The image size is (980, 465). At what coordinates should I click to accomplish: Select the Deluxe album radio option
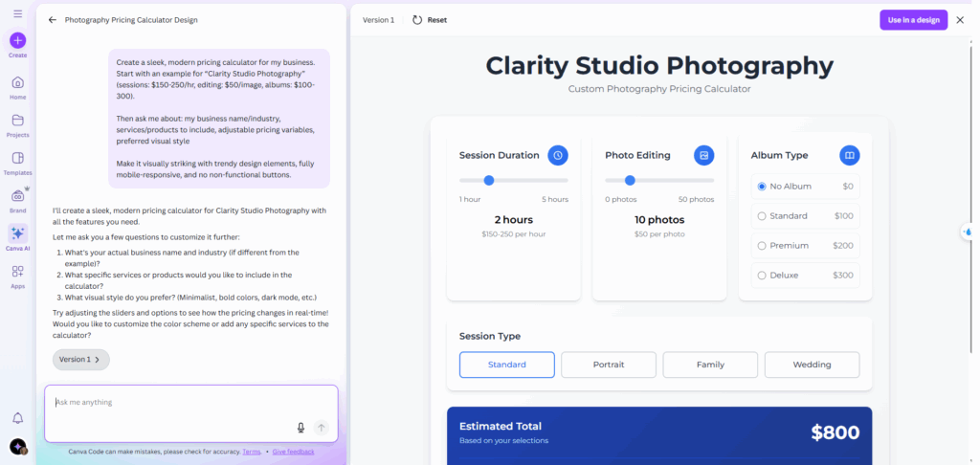pyautogui.click(x=761, y=276)
